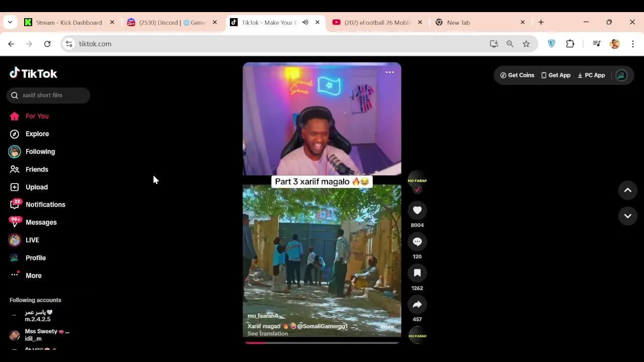The width and height of the screenshot is (644, 362).
Task: Open comments on the video
Action: pyautogui.click(x=417, y=242)
